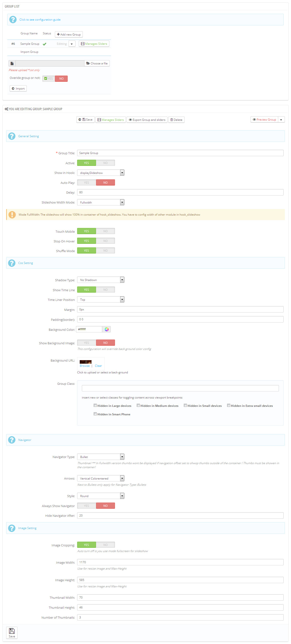Click the Number of Thumbnails field

coord(180,617)
